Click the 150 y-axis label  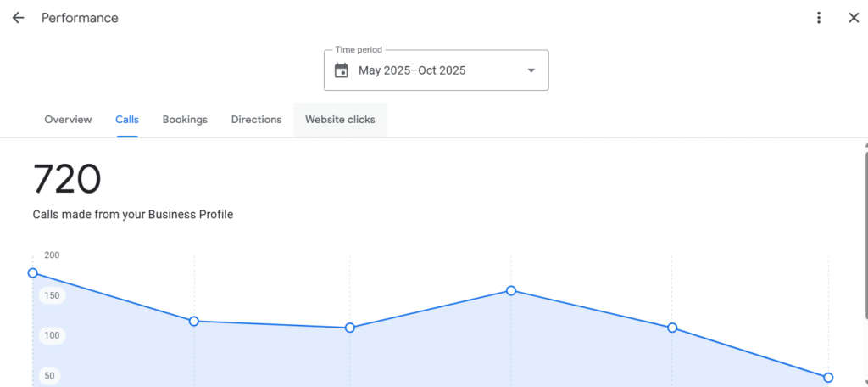53,295
